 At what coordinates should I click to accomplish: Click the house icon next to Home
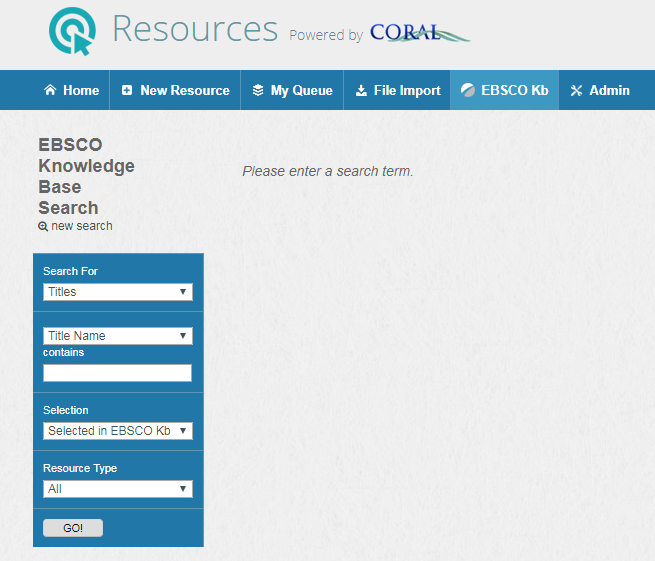coord(50,90)
